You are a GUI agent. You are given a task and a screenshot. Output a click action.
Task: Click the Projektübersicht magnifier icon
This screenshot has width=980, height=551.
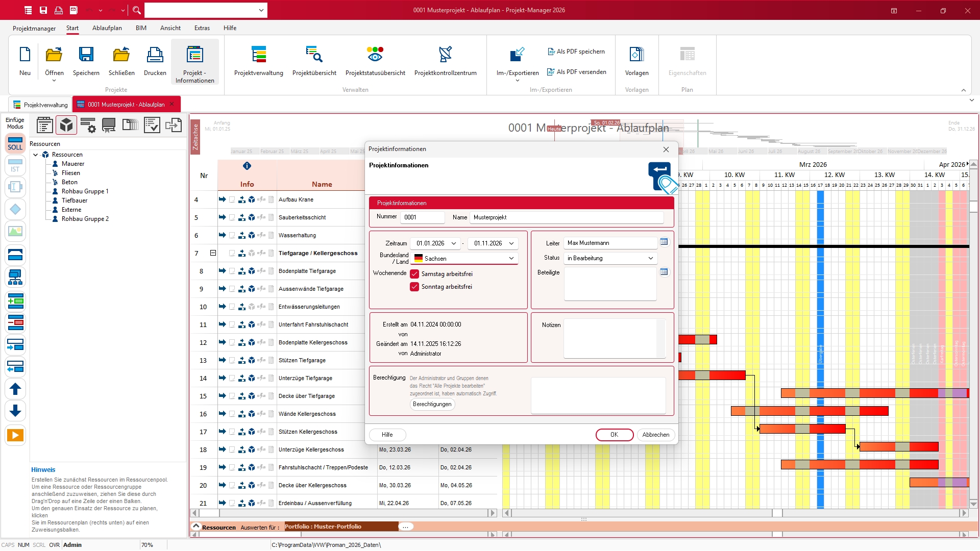(314, 54)
